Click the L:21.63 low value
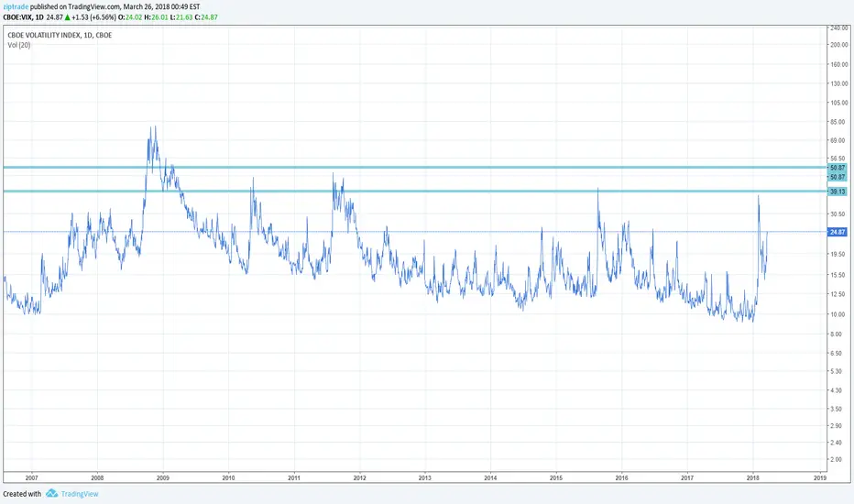The height and width of the screenshot is (504, 854). coord(181,16)
